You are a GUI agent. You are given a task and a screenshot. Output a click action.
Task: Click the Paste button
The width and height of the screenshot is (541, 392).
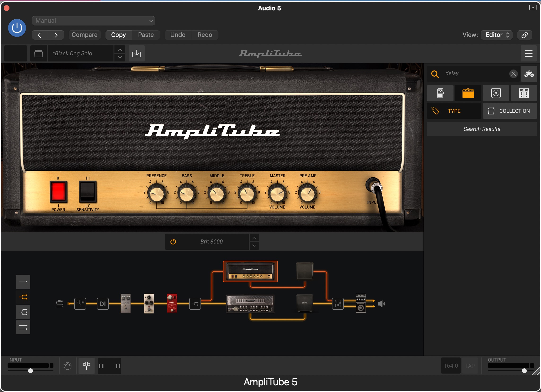pos(146,35)
